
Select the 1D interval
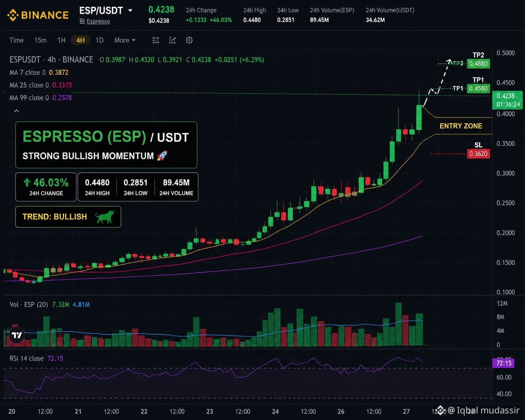pyautogui.click(x=100, y=40)
